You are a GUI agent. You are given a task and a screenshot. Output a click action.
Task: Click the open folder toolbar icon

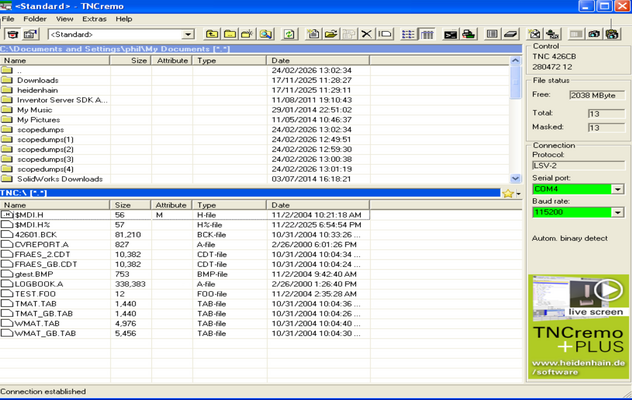point(331,34)
